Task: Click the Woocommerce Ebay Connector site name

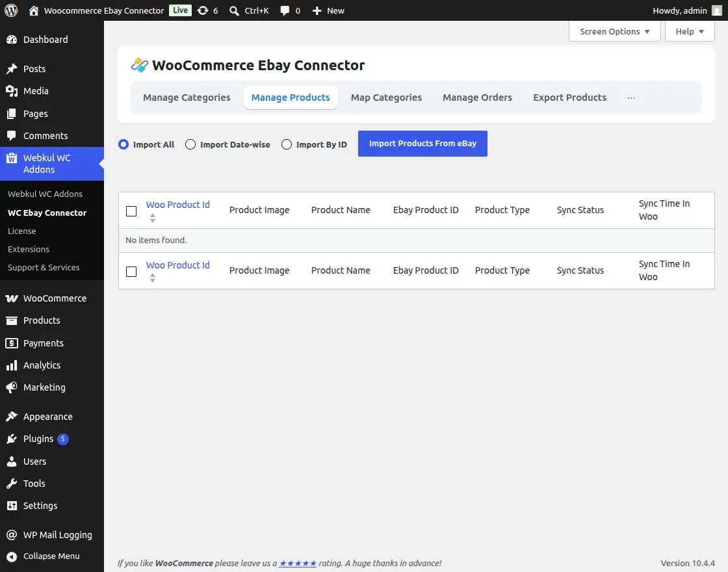Action: (x=104, y=10)
